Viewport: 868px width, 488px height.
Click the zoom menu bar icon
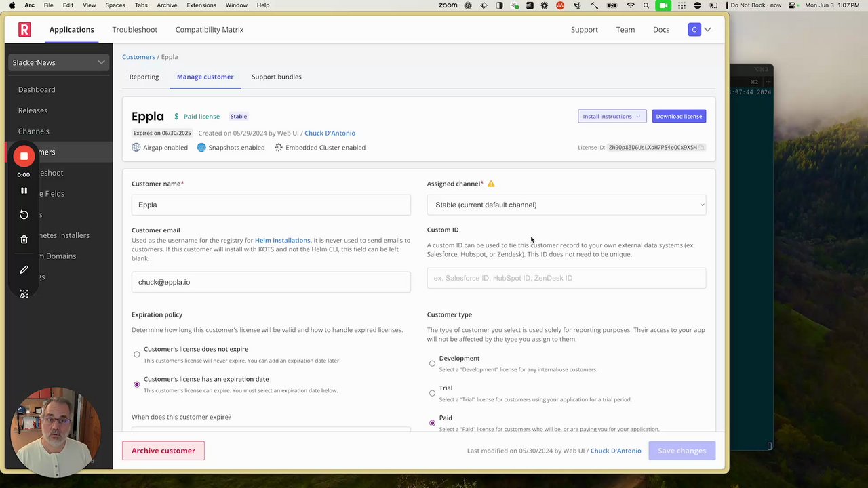pyautogui.click(x=448, y=5)
